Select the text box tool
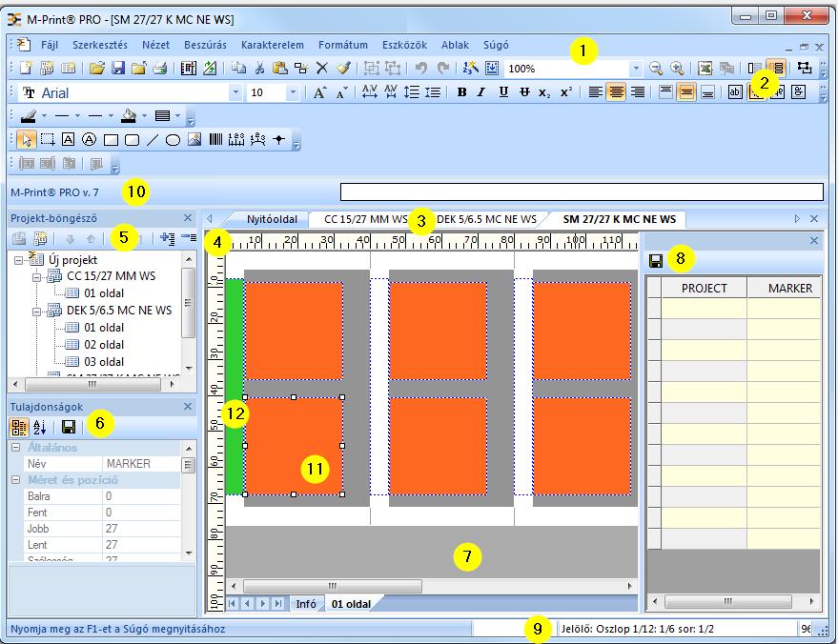 [x=68, y=140]
